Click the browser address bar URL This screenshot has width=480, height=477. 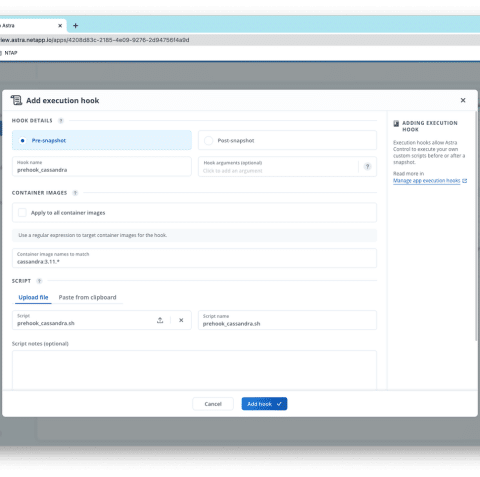(x=95, y=40)
